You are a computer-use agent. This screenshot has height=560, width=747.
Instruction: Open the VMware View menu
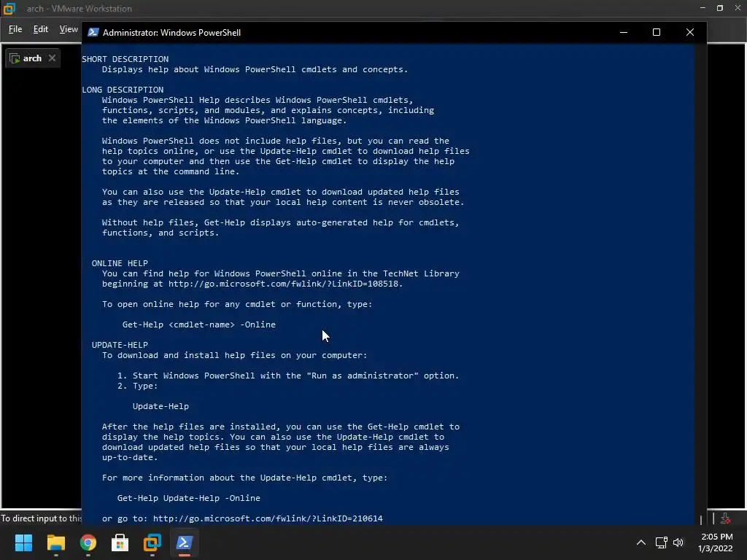(x=69, y=29)
